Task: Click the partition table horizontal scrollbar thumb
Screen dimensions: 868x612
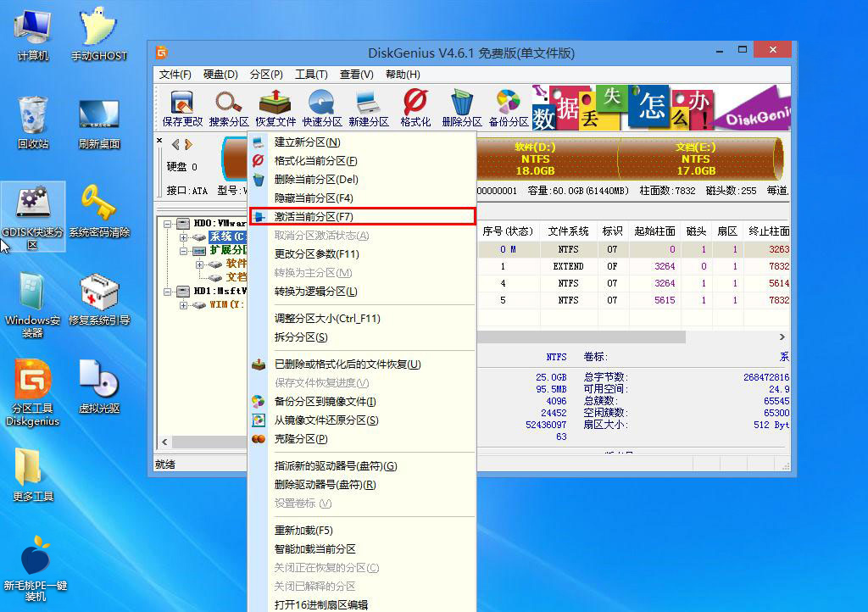Action: [x=581, y=337]
